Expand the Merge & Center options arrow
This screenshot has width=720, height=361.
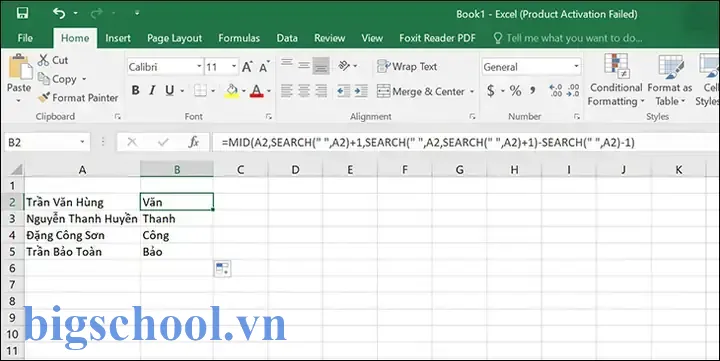pos(472,91)
